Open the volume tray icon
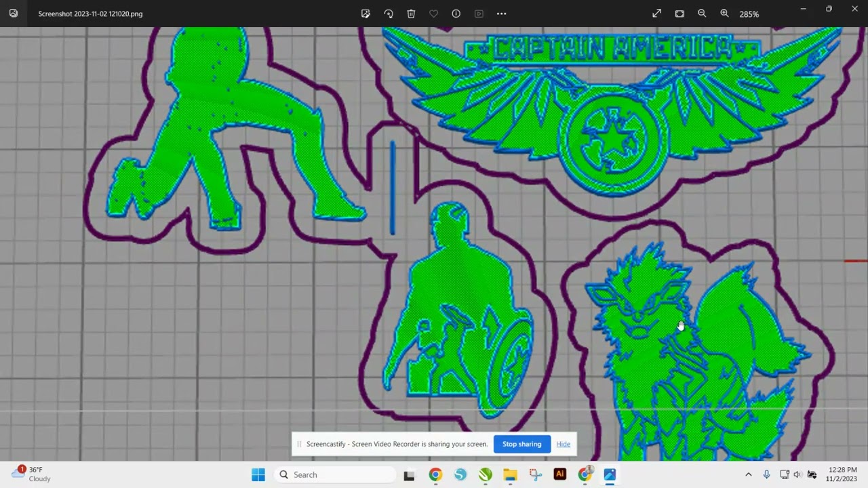Screen dimensions: 868x488 coord(797,474)
